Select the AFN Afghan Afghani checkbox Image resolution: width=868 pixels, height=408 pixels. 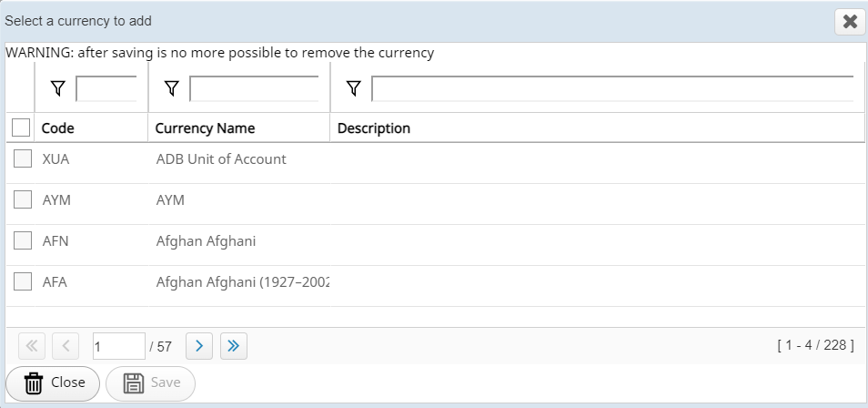(23, 241)
